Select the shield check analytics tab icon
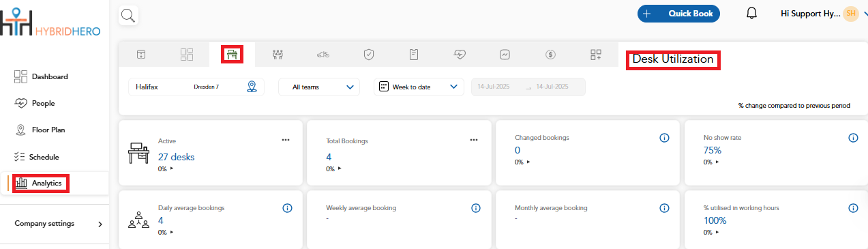 (x=368, y=55)
